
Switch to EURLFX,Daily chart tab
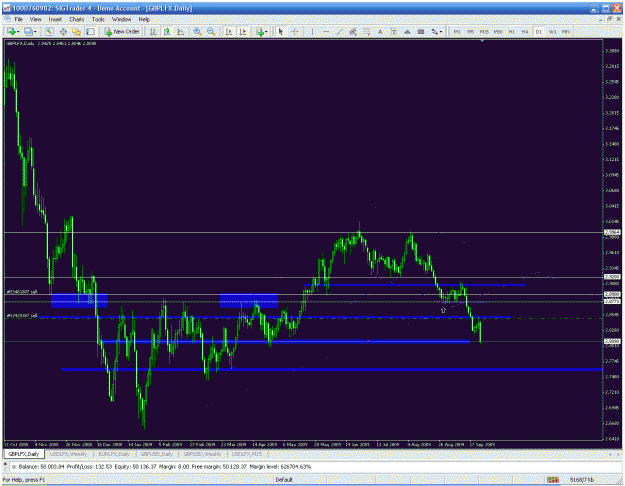tap(114, 454)
